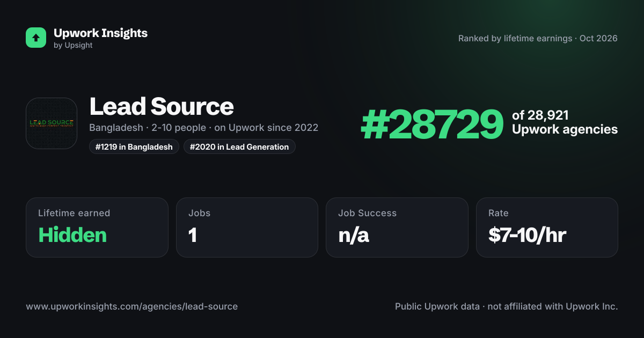The width and height of the screenshot is (644, 338).
Task: Click the 'Job Success' card label
Action: (x=367, y=213)
